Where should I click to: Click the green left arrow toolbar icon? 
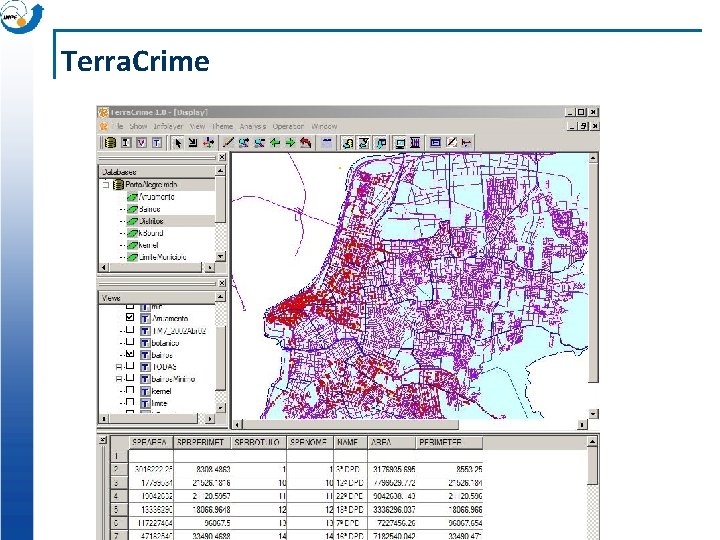click(275, 143)
